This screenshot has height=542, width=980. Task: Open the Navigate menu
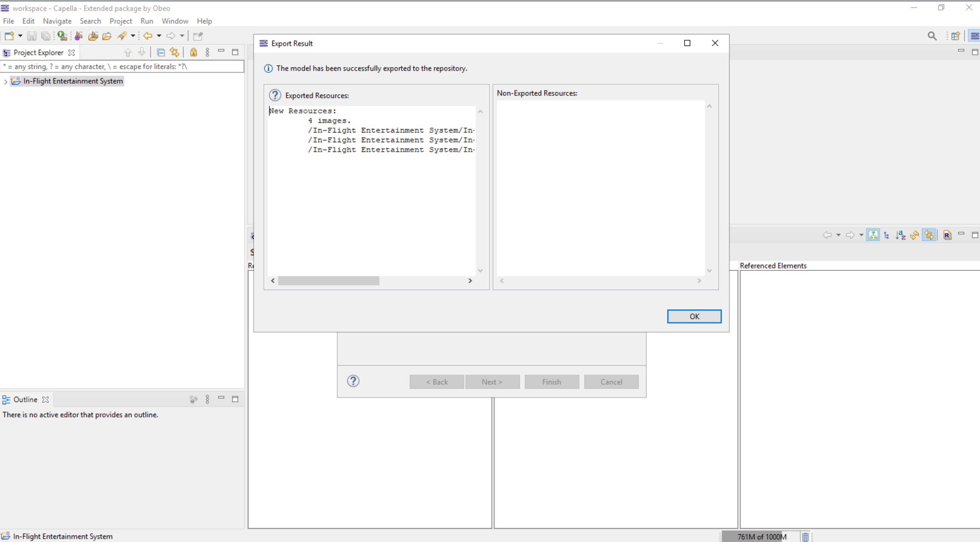click(58, 21)
